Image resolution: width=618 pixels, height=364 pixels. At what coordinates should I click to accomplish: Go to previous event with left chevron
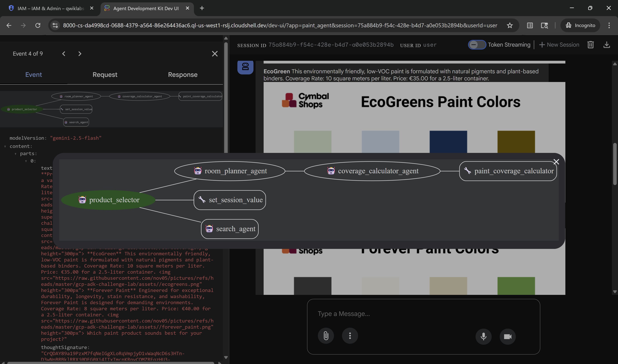[64, 54]
